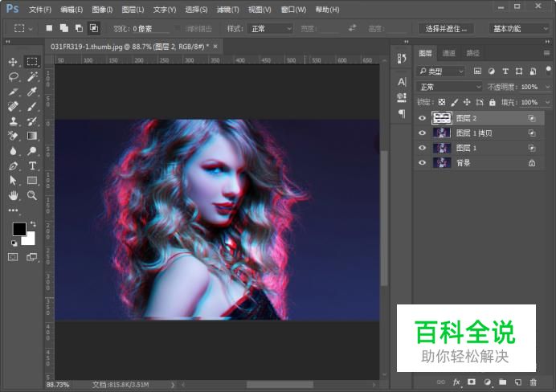Hide layer 图层 2 with eye icon
This screenshot has width=556, height=392.
click(x=422, y=118)
